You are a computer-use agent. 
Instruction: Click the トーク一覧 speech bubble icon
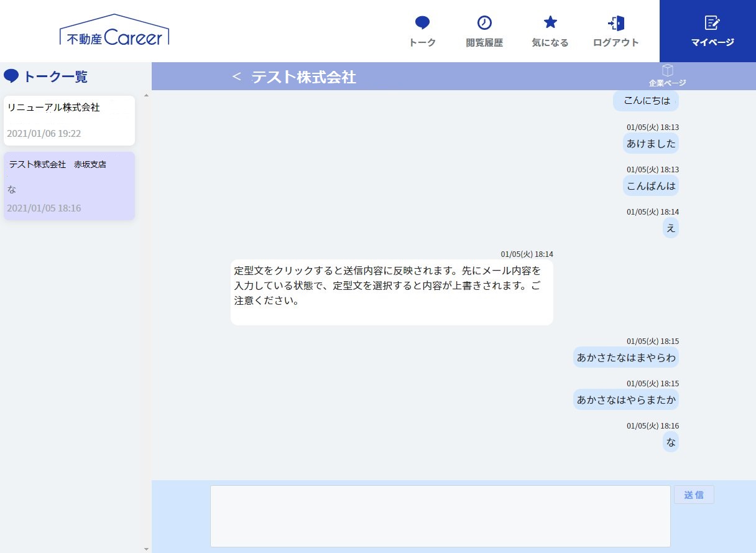(11, 75)
